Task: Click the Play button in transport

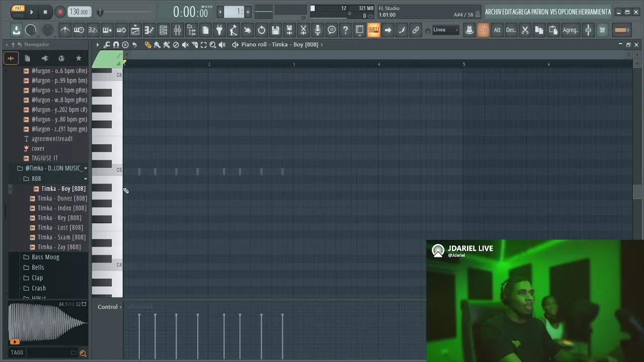Action: [31, 12]
